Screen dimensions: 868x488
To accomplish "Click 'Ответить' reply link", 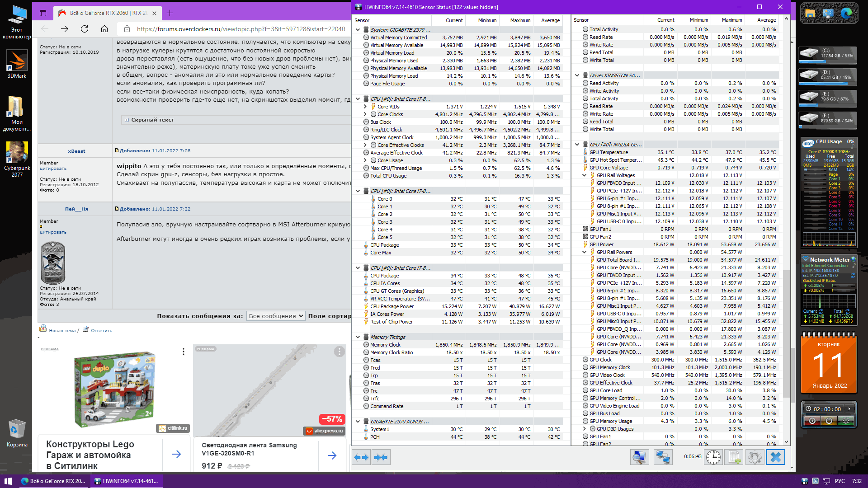I will 101,330.
